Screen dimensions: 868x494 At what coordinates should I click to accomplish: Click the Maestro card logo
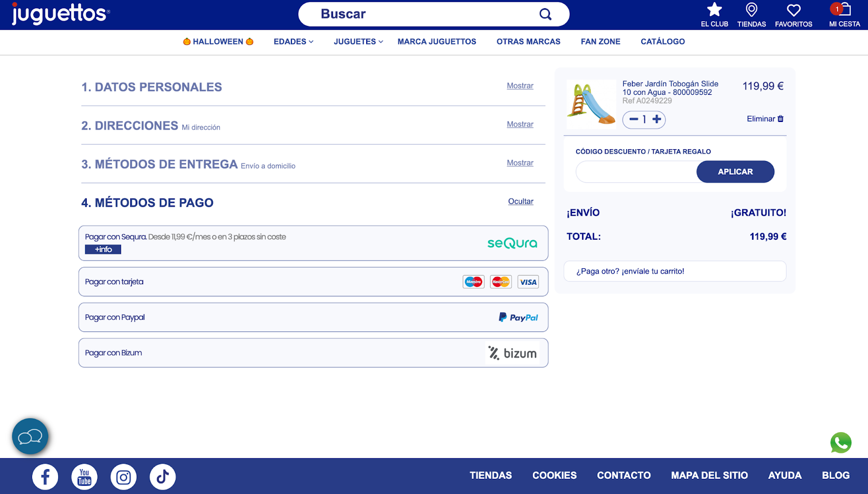pos(474,282)
